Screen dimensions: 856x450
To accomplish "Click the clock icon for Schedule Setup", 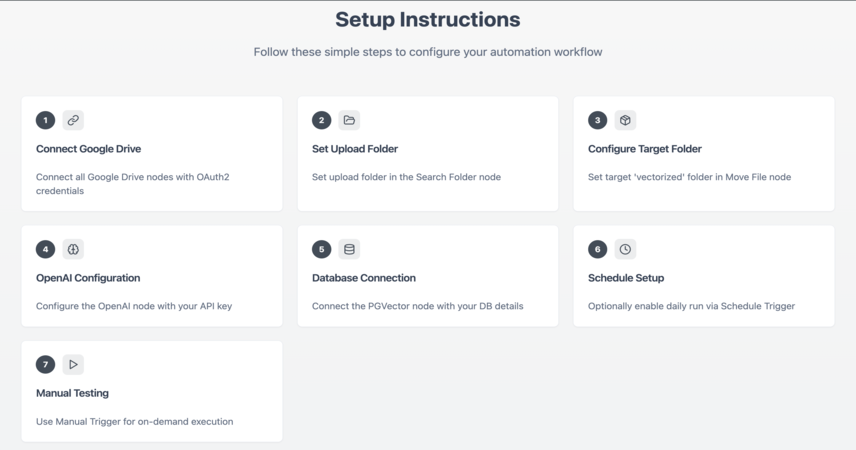I will tap(625, 249).
